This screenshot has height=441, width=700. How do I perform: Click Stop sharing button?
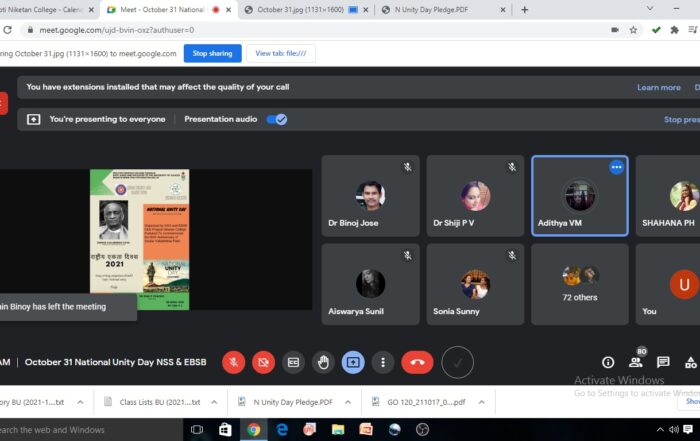click(x=212, y=53)
